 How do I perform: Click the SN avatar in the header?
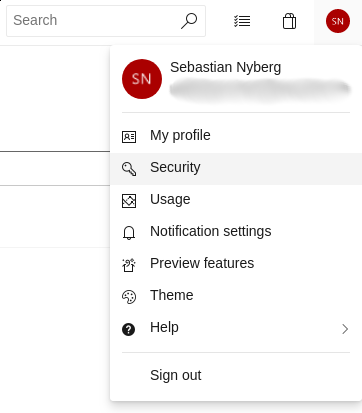[x=338, y=21]
